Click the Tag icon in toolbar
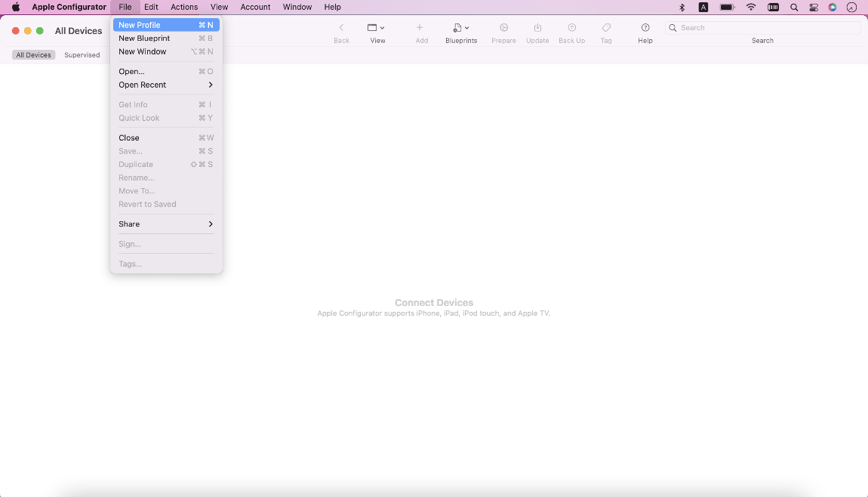Viewport: 868px width, 497px height. (x=606, y=28)
